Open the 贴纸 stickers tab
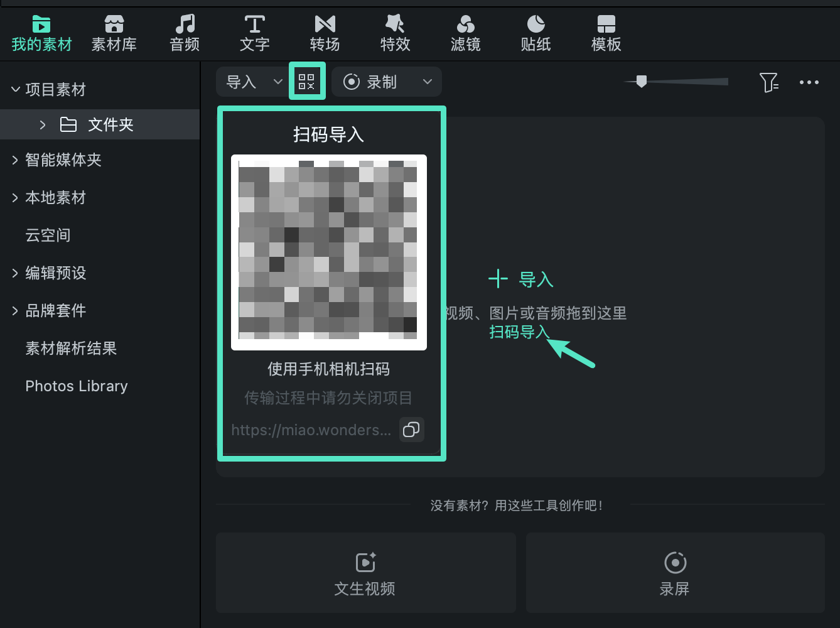Viewport: 840px width, 628px height. click(536, 34)
